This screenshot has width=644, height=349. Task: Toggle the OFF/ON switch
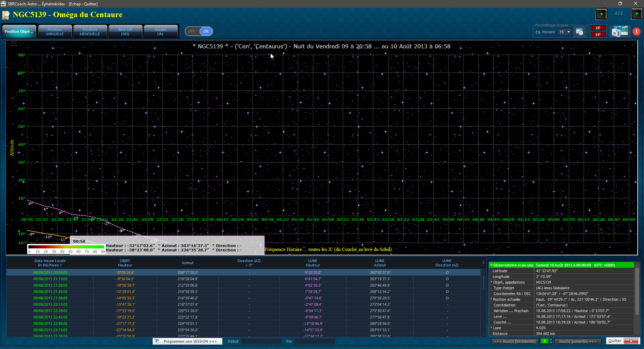click(x=199, y=31)
